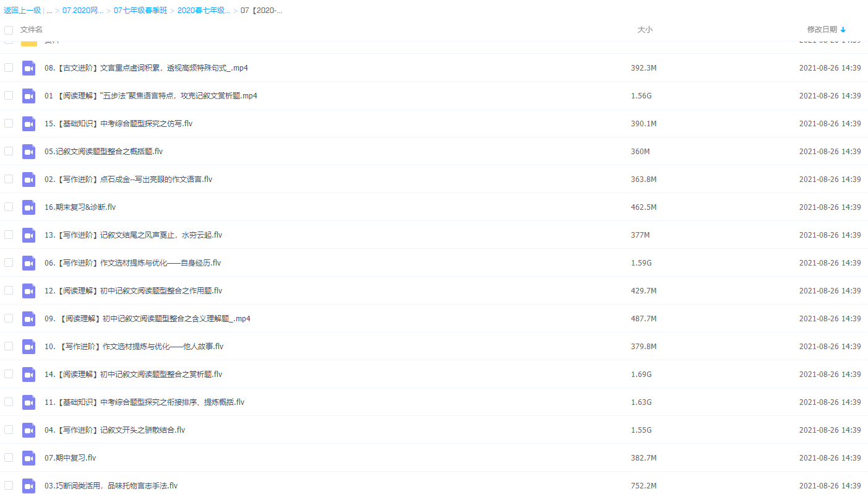Click the video icon next to 01.【阅读理解】 mp4

[x=28, y=95]
